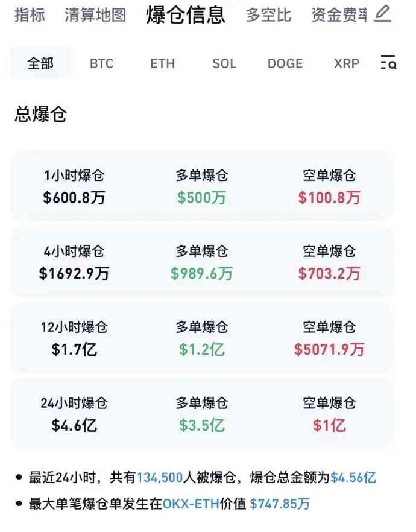Click the 134,500 liquidated traders link

(x=160, y=478)
